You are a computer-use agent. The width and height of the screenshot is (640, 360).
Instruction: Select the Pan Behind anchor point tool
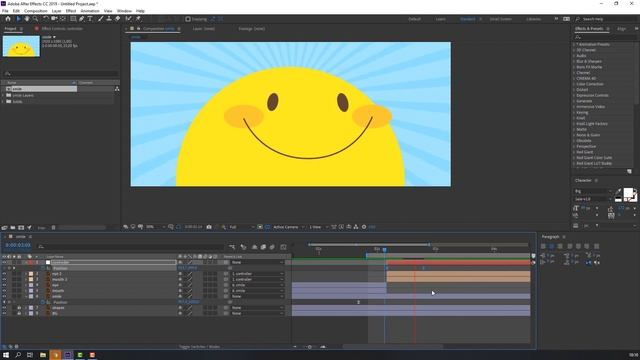62,19
